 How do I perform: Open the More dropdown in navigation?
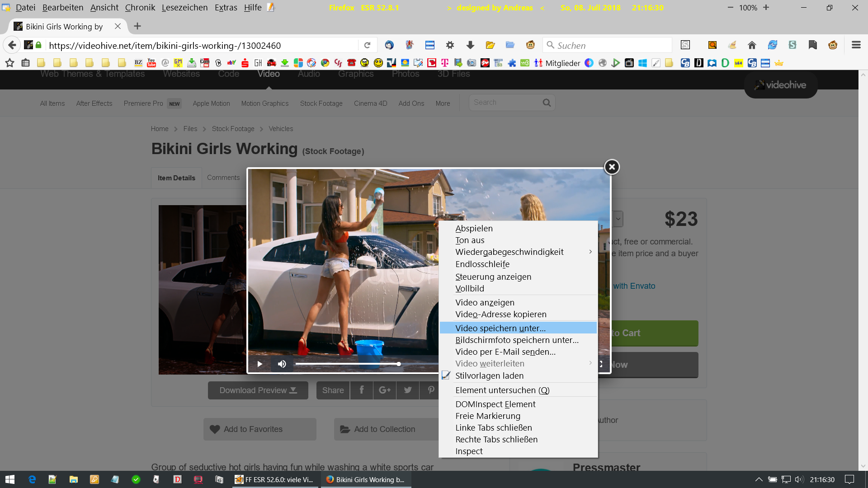(443, 103)
